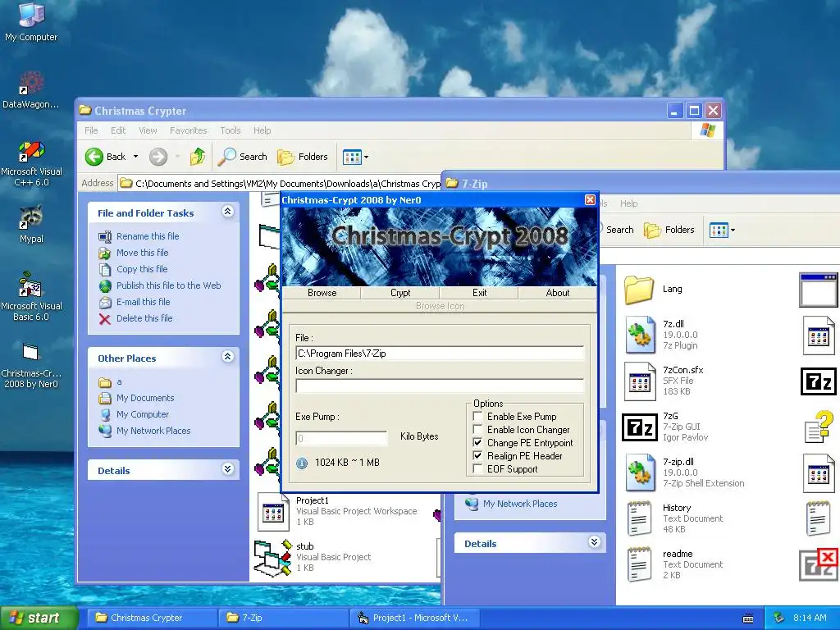Click About button in Christmas-Crypt
Screen dimensions: 840x630
tap(558, 293)
